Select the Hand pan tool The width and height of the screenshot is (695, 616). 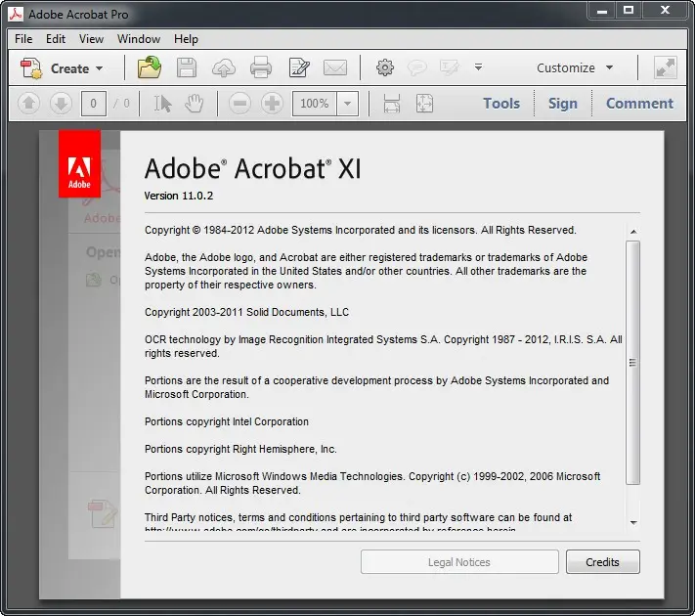[x=195, y=104]
